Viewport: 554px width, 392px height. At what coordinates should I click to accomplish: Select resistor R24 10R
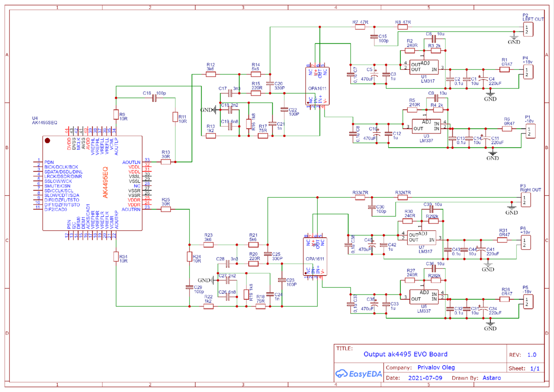click(189, 257)
